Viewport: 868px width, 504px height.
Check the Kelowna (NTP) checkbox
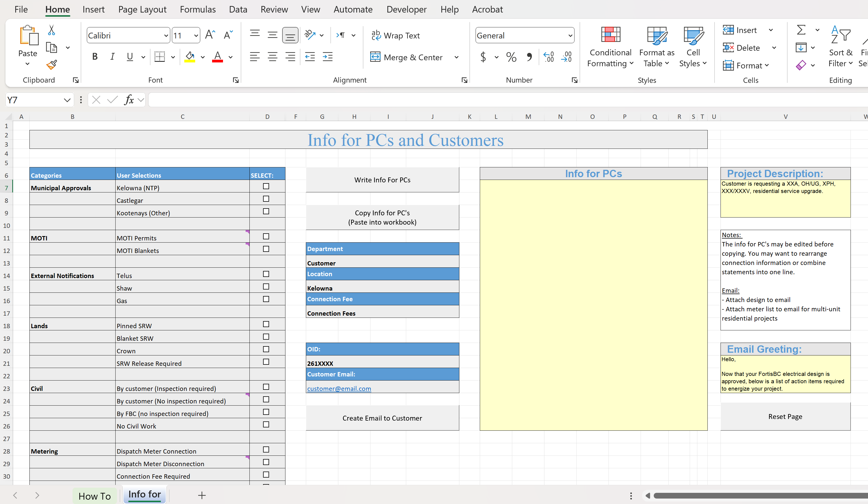point(266,186)
